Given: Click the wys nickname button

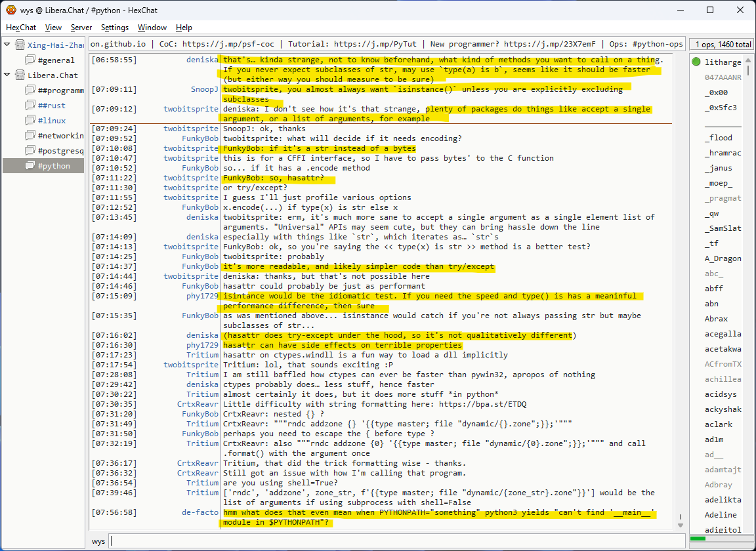Looking at the screenshot, I should 98,541.
